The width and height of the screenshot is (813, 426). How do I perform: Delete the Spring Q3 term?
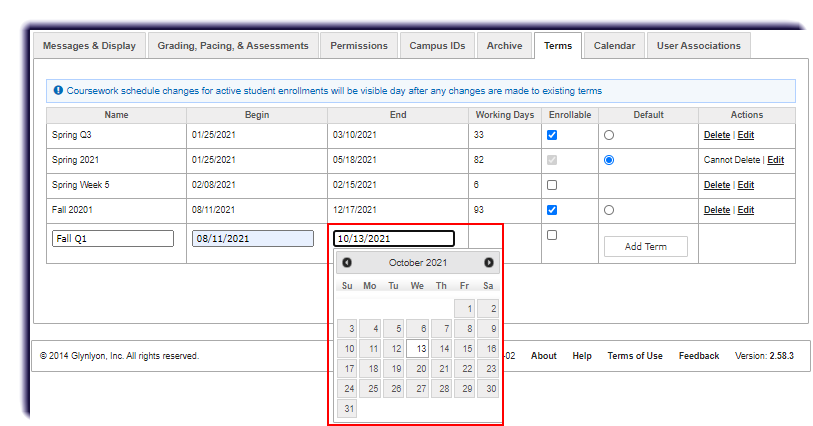coord(716,135)
